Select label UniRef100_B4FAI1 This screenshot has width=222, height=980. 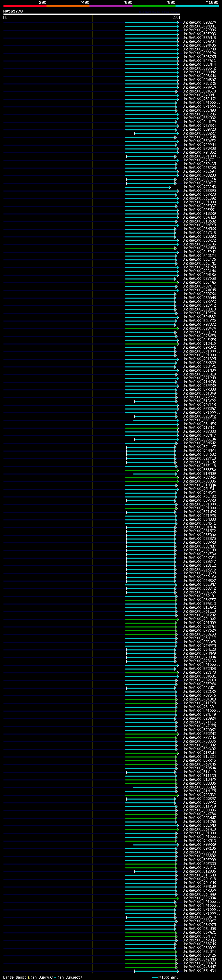pos(199,60)
